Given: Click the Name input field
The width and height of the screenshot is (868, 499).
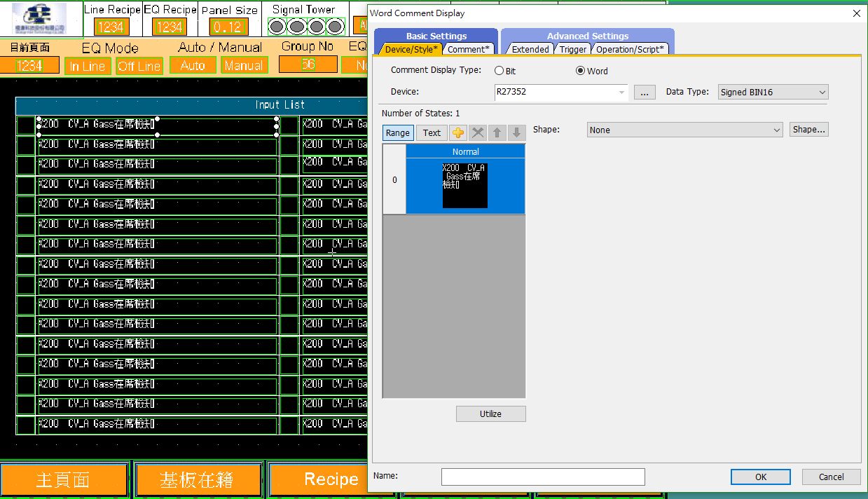Looking at the screenshot, I should coord(543,477).
